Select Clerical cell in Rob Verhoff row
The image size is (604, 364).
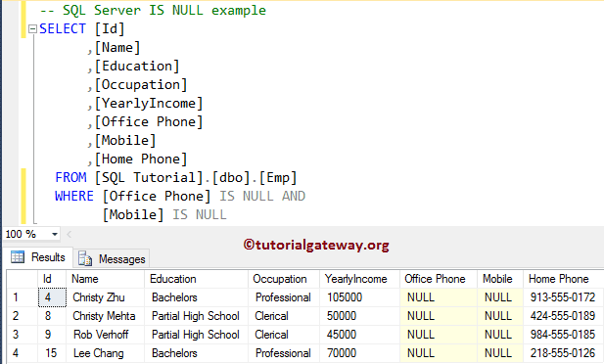click(284, 335)
